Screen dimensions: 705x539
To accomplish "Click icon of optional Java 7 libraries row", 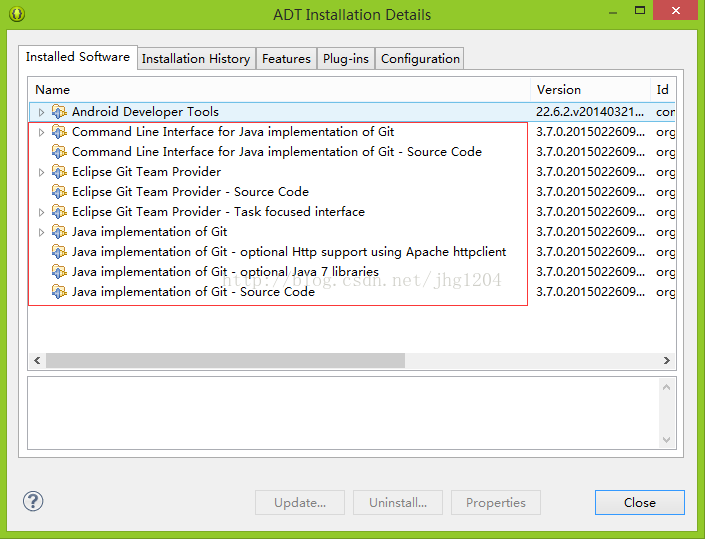I will point(59,272).
